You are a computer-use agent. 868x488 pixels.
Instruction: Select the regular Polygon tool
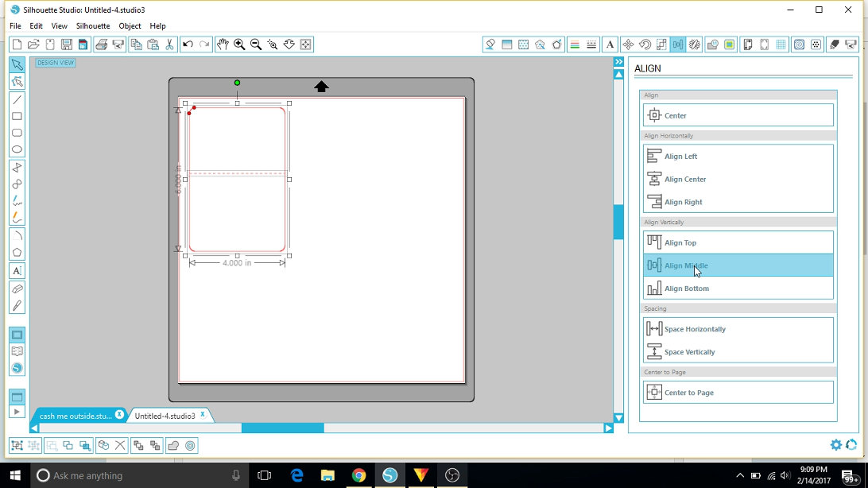point(17,253)
